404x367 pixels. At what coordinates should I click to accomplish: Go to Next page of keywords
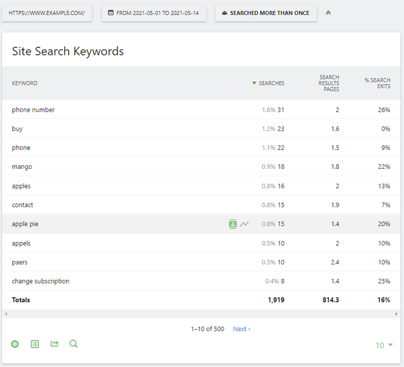(241, 329)
